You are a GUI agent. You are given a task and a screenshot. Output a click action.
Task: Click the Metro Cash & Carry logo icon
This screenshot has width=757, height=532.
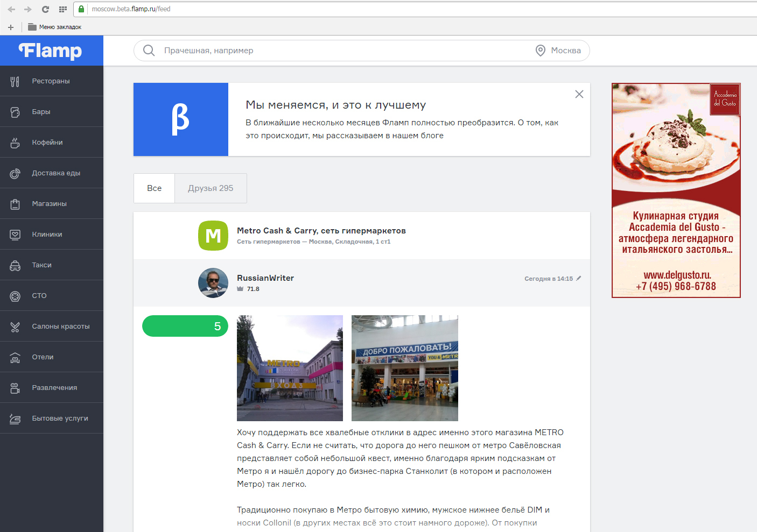(213, 236)
